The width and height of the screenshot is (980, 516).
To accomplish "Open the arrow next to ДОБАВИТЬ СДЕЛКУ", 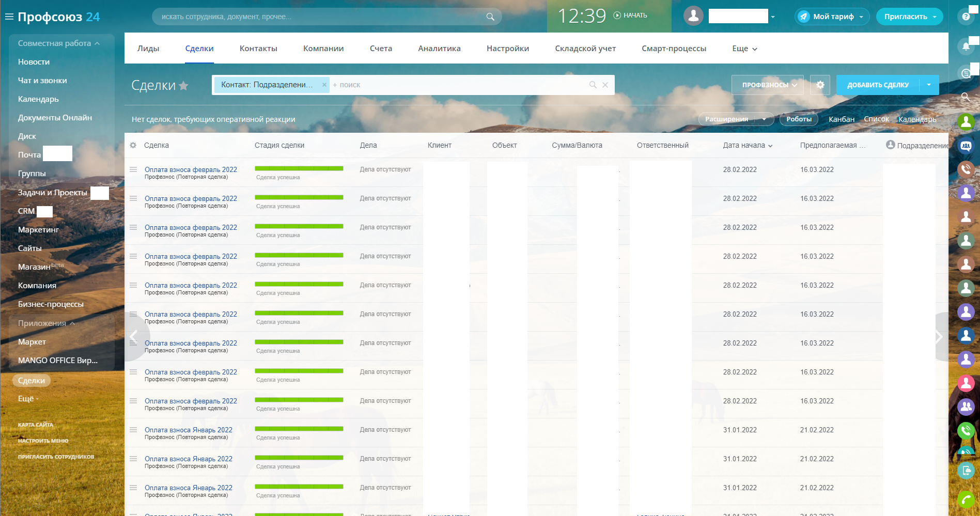I will click(x=929, y=85).
